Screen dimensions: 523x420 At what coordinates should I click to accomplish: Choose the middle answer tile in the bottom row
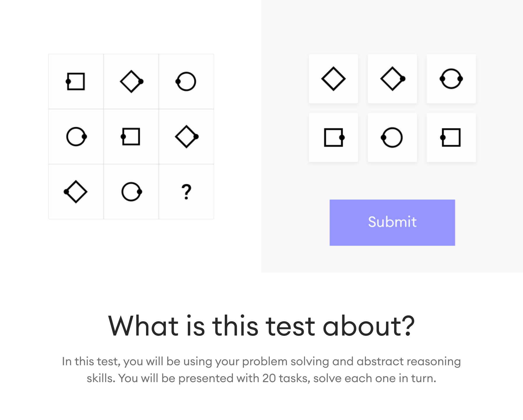tap(392, 137)
